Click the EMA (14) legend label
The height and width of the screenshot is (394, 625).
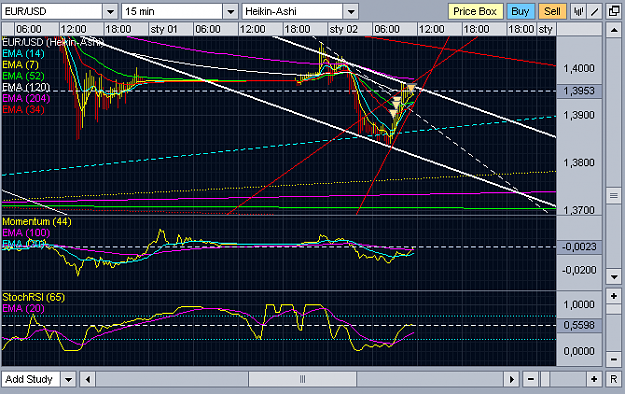(24, 53)
